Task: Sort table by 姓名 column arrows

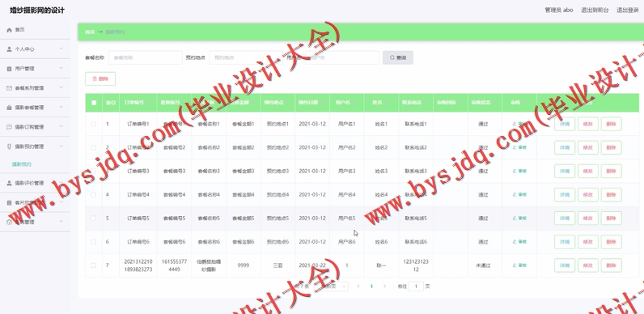Action: pos(386,103)
